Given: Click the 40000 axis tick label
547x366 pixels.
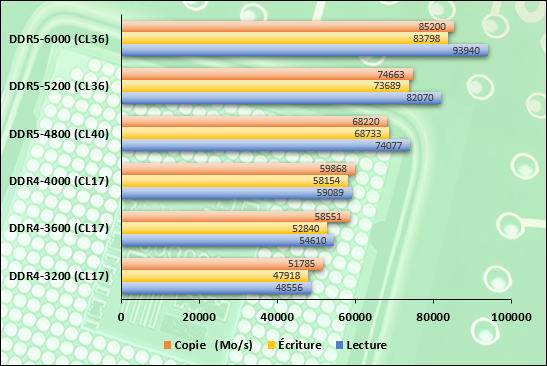Looking at the screenshot, I should [277, 317].
